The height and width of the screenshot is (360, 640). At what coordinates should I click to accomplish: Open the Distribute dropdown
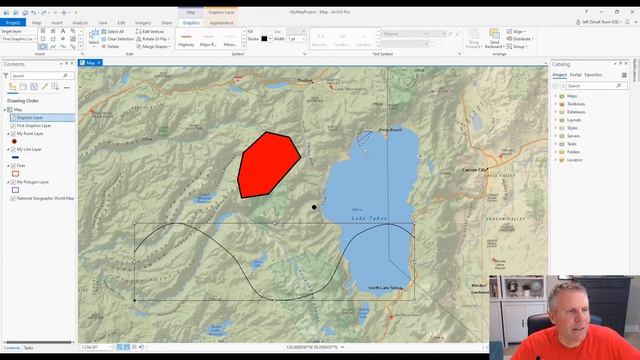pos(520,39)
